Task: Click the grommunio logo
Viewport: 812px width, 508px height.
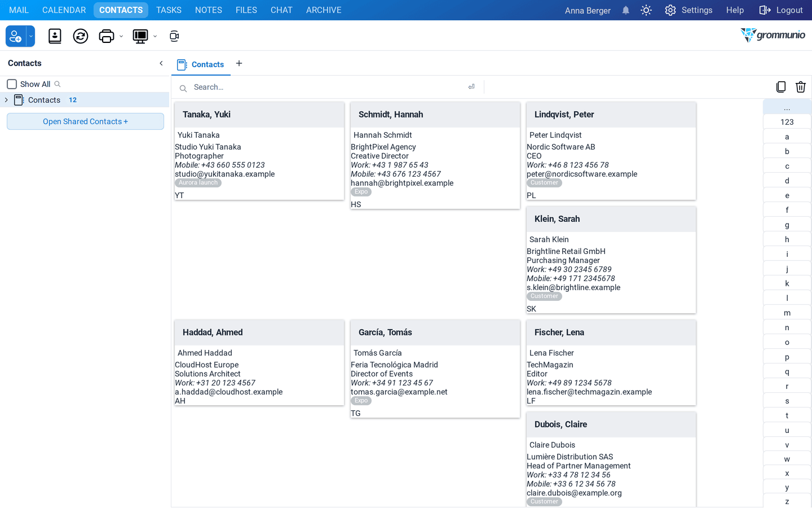Action: click(x=773, y=35)
